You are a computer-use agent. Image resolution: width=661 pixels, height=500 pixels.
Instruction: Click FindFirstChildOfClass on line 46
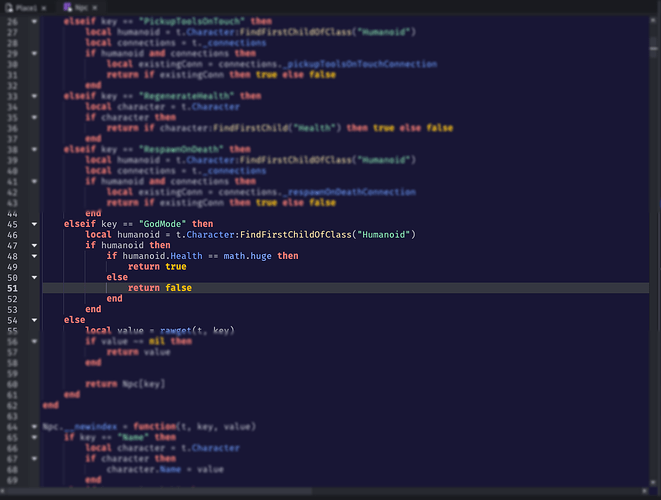296,234
